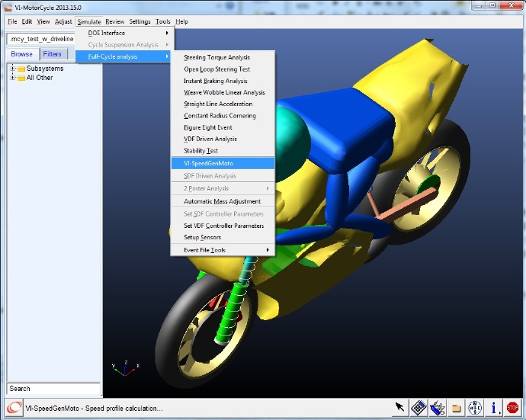Switch to the Filters tab
Screen dimensions: 526x420
click(x=53, y=54)
